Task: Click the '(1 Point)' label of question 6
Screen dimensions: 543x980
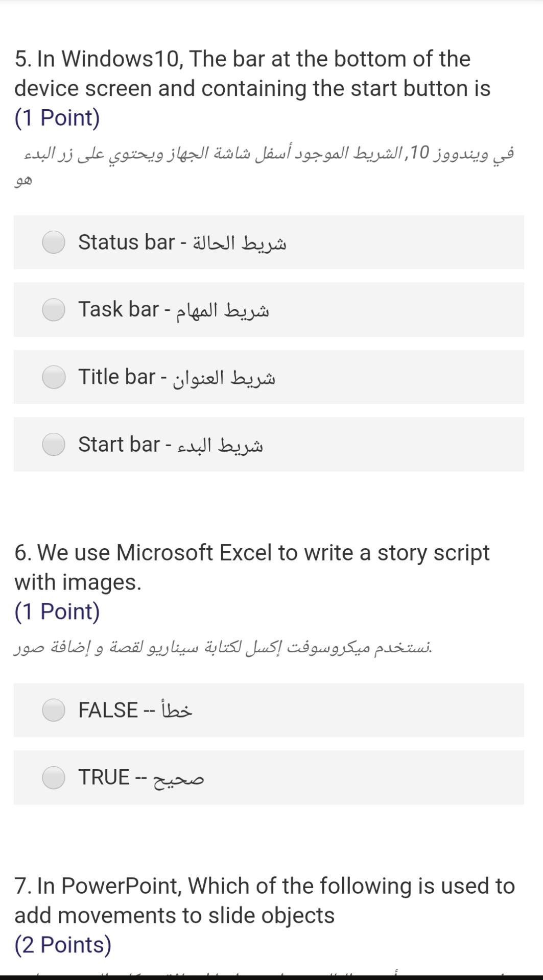Action: click(x=57, y=611)
